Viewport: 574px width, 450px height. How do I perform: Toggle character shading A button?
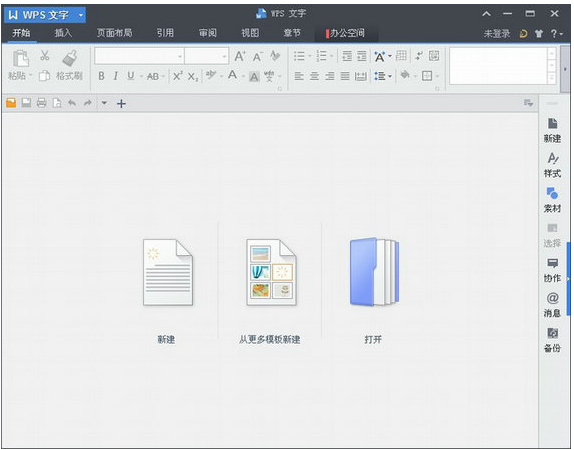tap(254, 77)
